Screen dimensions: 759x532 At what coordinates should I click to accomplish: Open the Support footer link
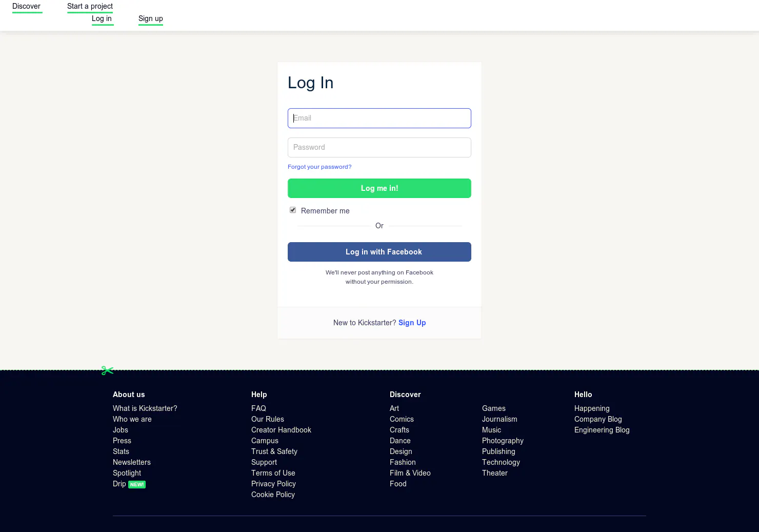tap(264, 462)
